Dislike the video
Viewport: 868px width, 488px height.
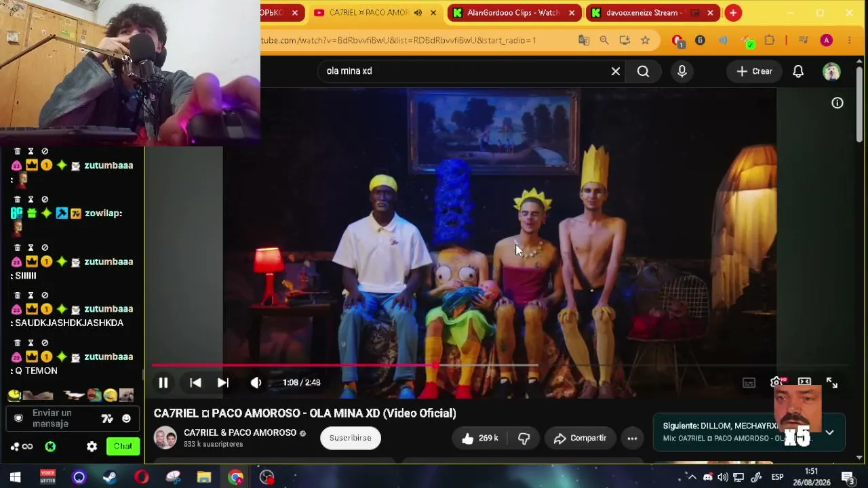coord(524,439)
